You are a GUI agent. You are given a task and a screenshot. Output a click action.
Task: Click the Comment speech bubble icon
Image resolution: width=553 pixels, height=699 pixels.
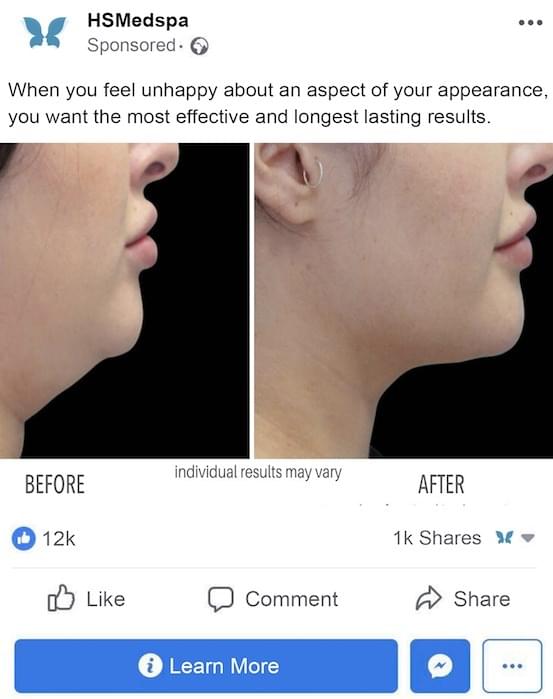220,599
